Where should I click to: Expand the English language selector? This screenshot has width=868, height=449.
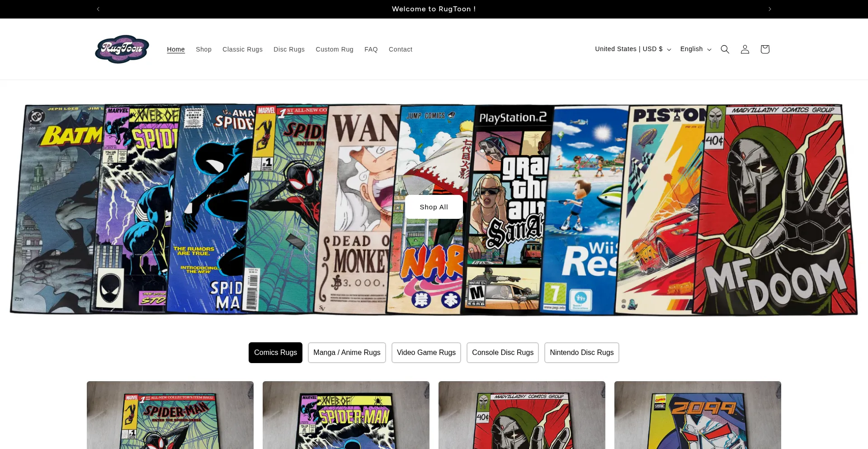[x=696, y=49]
